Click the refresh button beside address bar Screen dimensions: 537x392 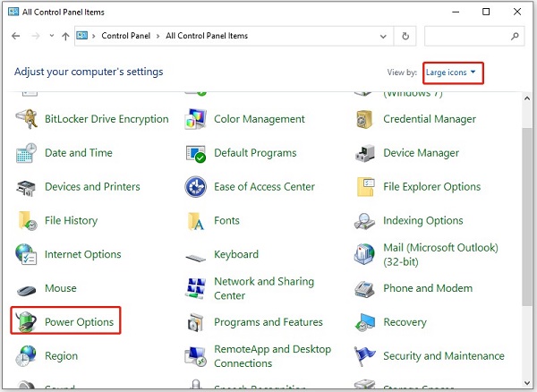(x=406, y=37)
